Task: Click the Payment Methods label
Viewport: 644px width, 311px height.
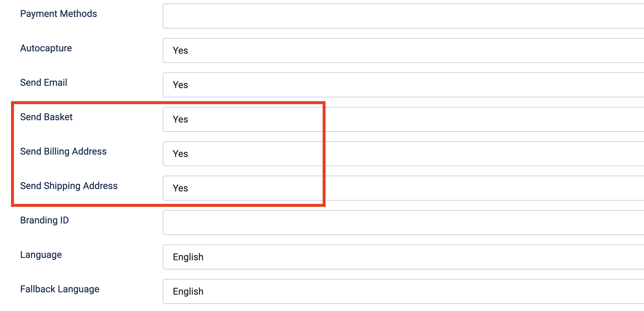Action: (x=58, y=13)
